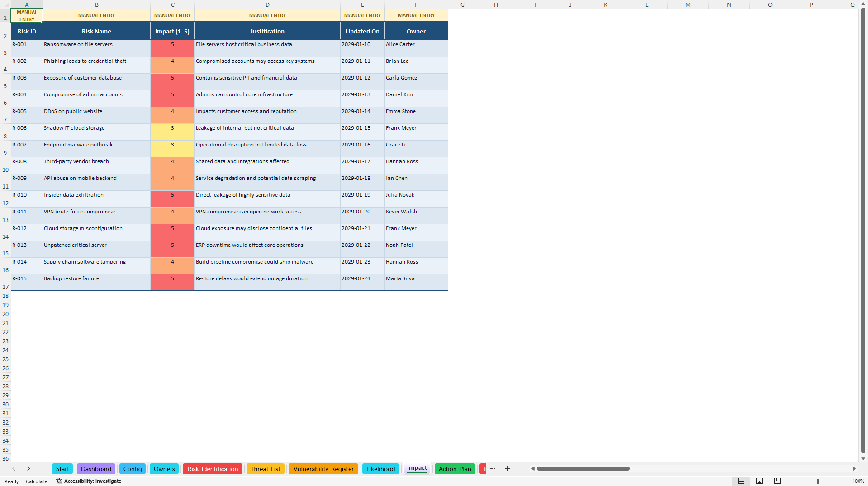Select cell 'Admins can control core infrastructure'
868x486 pixels.
pyautogui.click(x=267, y=99)
